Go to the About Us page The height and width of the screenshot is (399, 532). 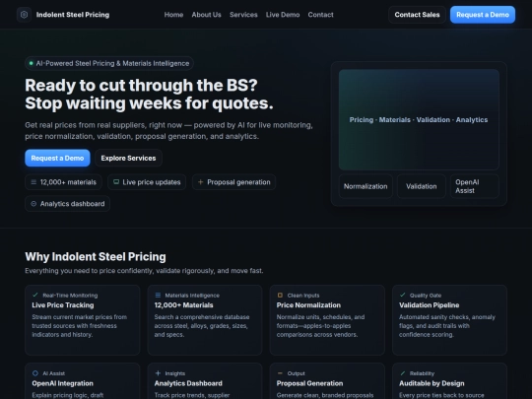(206, 15)
